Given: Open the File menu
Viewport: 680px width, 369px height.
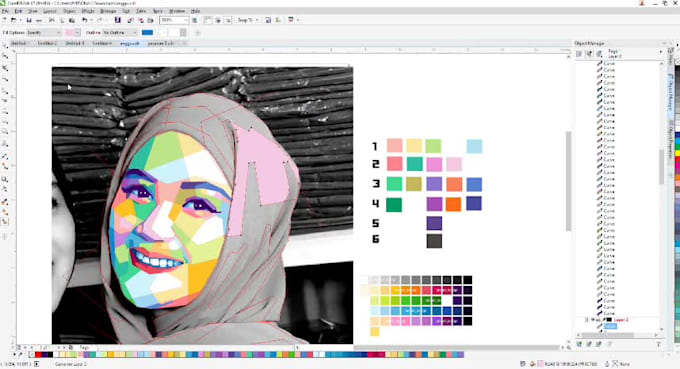Looking at the screenshot, I should 5,11.
